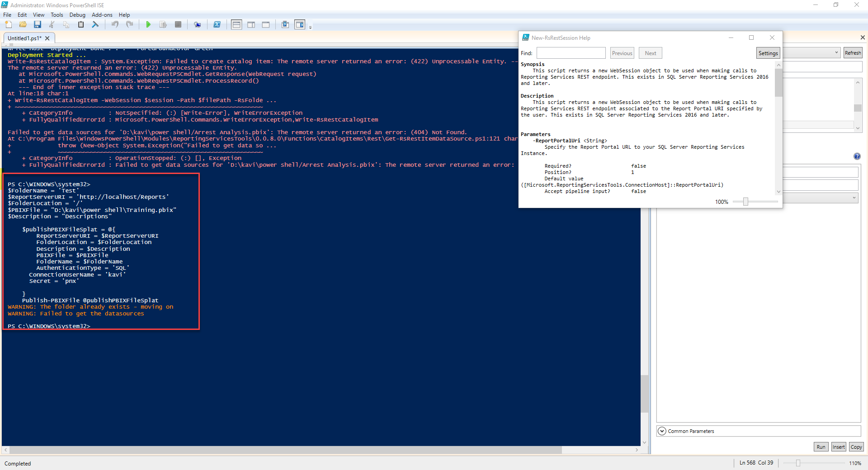
Task: Run the script with the green play icon
Action: click(x=148, y=25)
